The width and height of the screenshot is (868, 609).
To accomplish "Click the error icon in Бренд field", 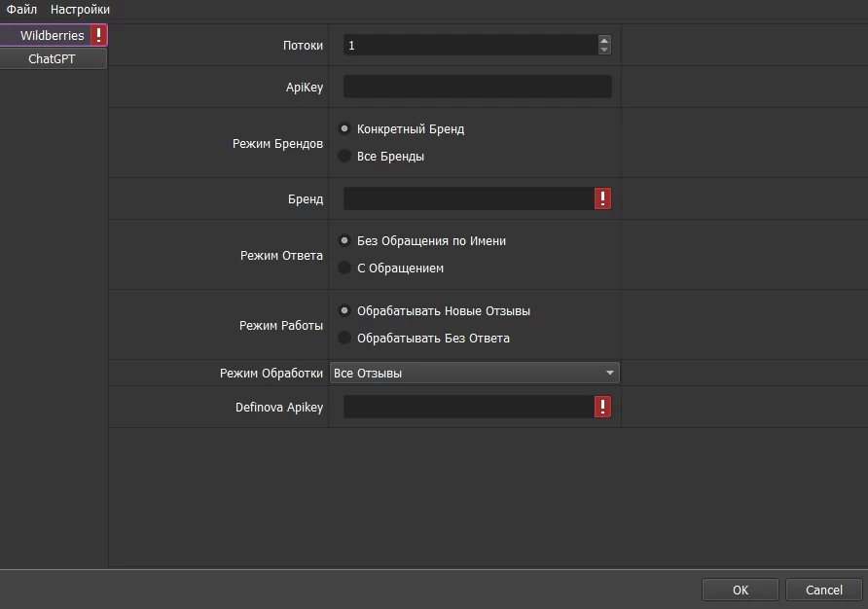I will 602,198.
